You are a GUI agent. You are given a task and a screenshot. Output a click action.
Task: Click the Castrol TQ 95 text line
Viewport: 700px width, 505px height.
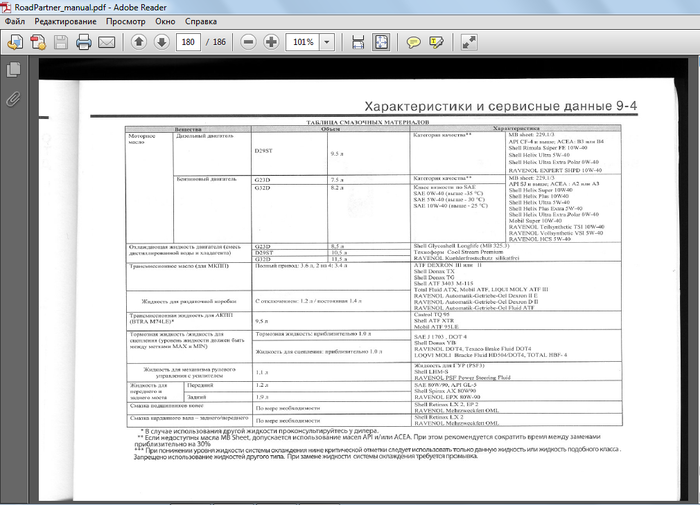click(x=432, y=314)
